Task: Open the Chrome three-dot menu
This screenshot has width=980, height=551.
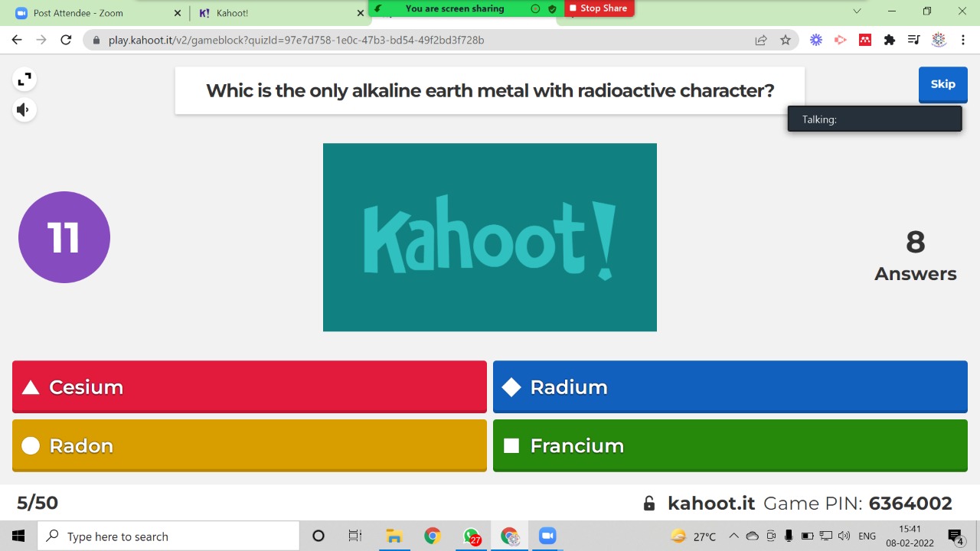Action: (963, 40)
